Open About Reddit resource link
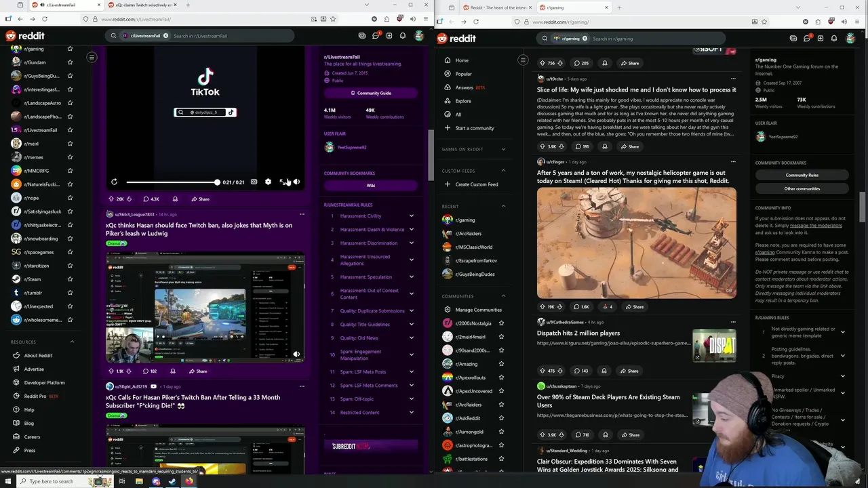Screen dimensions: 868x488 point(38,356)
